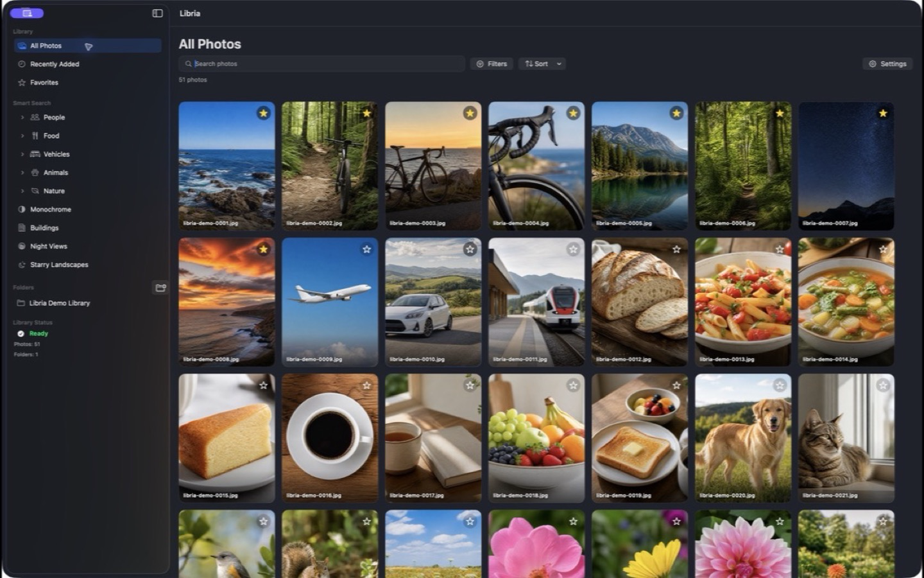This screenshot has height=578, width=924.
Task: Open the car photo libria-demo-0010.jpg
Action: pyautogui.click(x=433, y=302)
